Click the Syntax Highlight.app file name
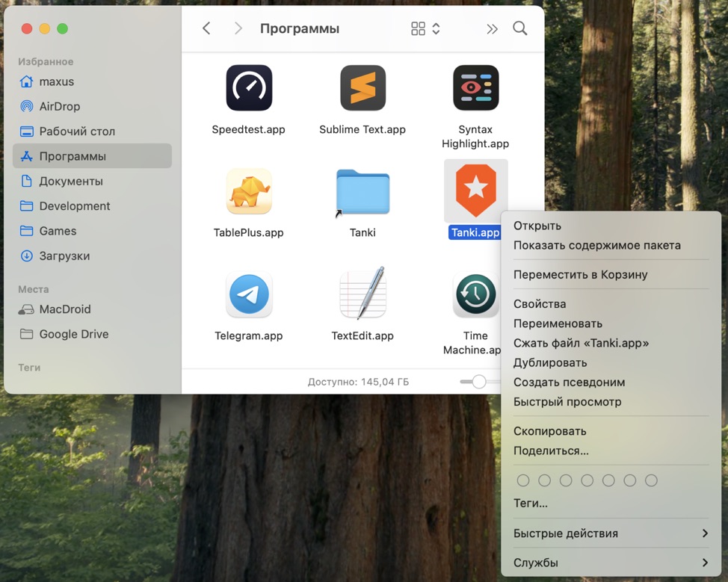This screenshot has height=582, width=728. tap(475, 137)
